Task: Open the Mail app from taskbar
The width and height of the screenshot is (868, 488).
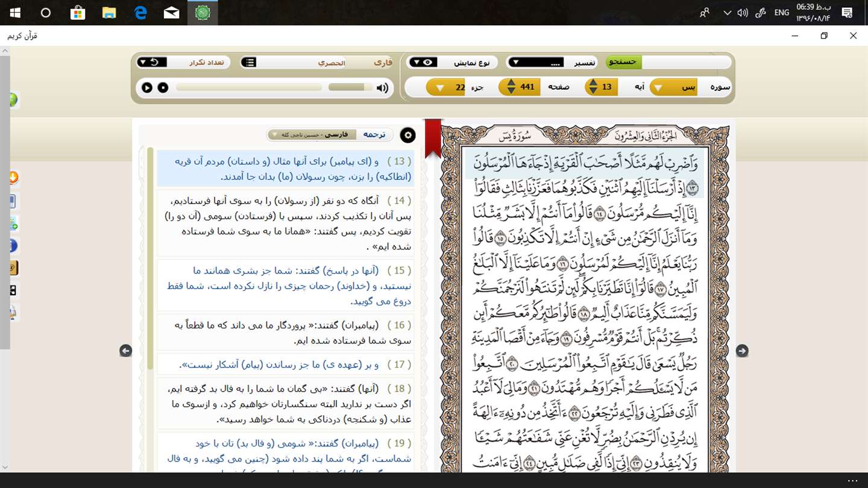Action: tap(172, 13)
